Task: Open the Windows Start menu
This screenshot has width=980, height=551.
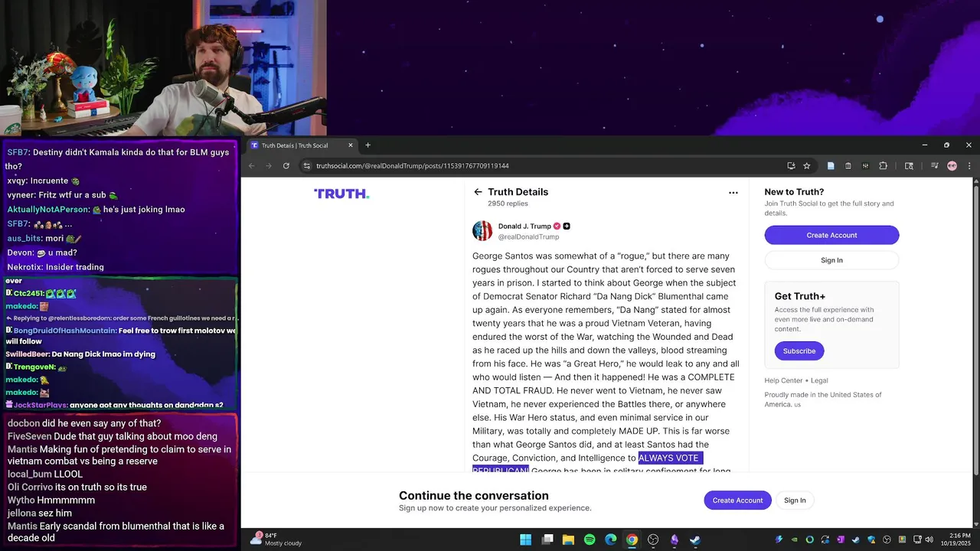Action: pyautogui.click(x=526, y=540)
